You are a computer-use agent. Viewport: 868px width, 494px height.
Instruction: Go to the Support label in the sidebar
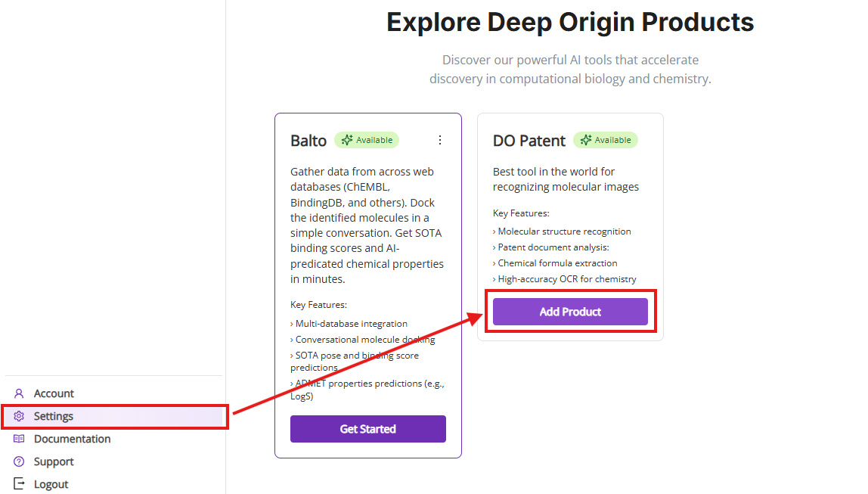click(54, 461)
